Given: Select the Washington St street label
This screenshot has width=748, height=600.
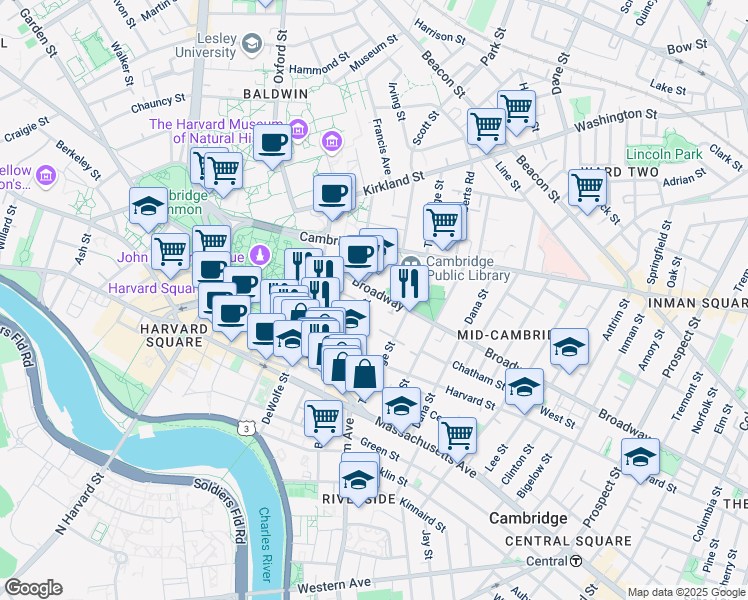Looking at the screenshot, I should pyautogui.click(x=615, y=120).
